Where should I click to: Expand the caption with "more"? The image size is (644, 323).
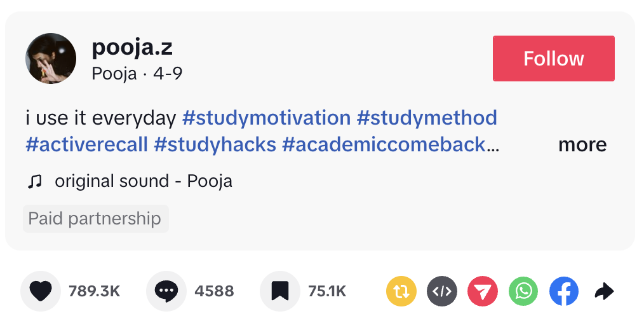click(x=582, y=145)
